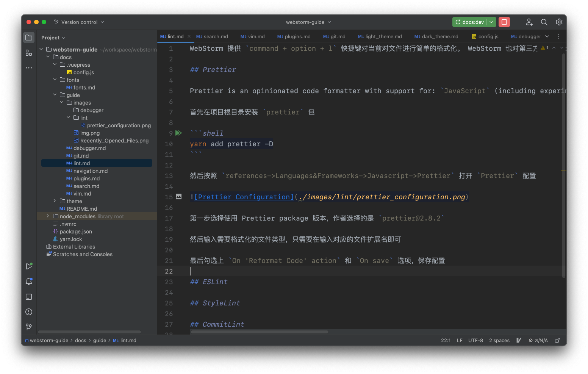Screen dimensions: 588x374
Task: Collapse the webstorm-guide root folder
Action: pos(41,49)
